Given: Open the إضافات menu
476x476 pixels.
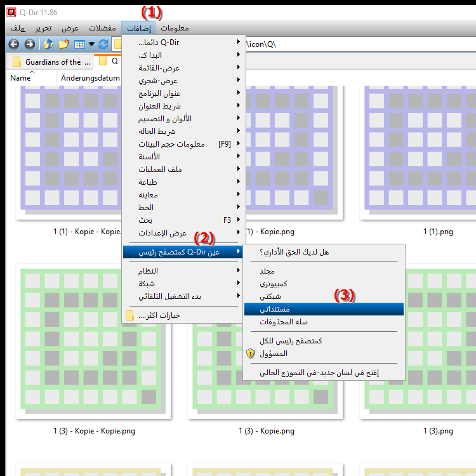Looking at the screenshot, I should 138,28.
